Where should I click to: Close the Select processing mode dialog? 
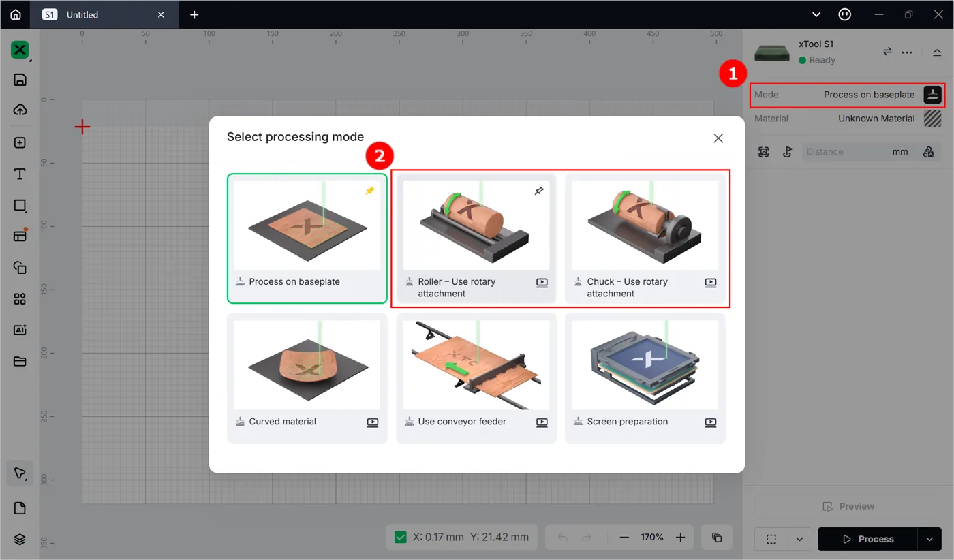point(718,138)
